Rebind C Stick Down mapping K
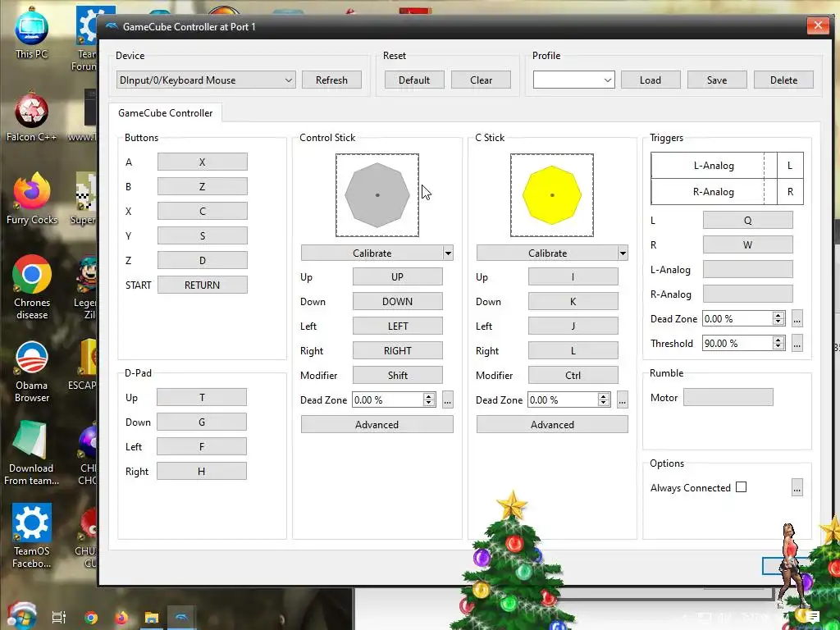Screen dimensions: 840x630 click(x=573, y=302)
